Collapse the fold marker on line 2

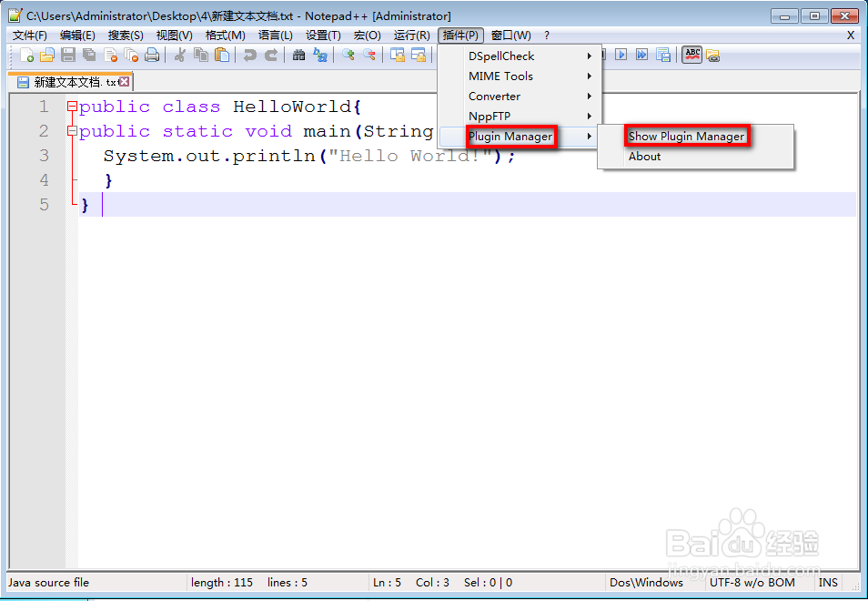click(72, 131)
